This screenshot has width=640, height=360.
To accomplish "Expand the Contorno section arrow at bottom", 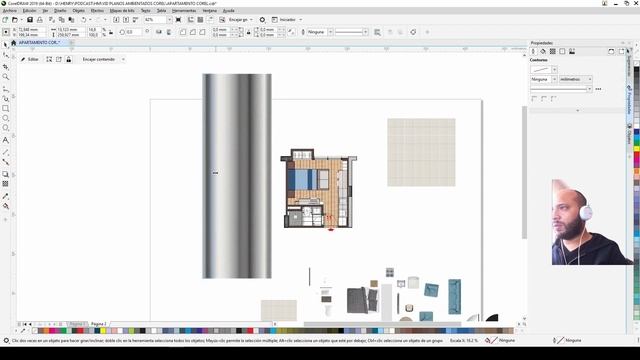I will (577, 110).
